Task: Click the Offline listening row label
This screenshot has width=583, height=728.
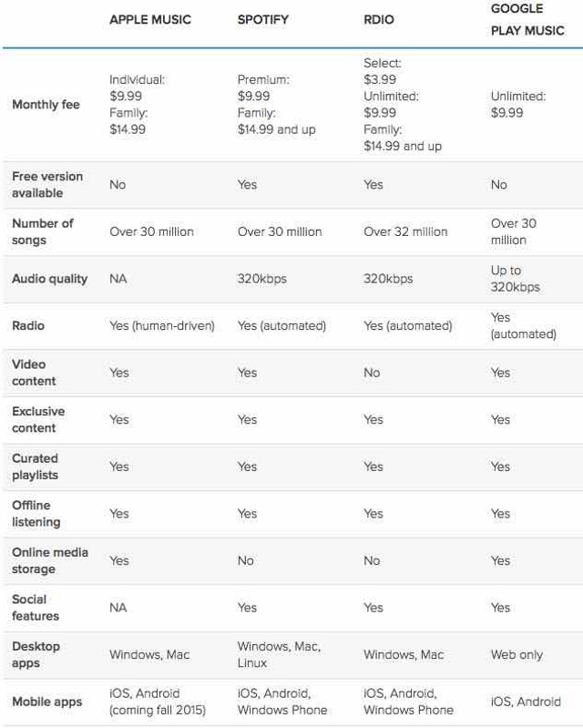Action: click(36, 514)
